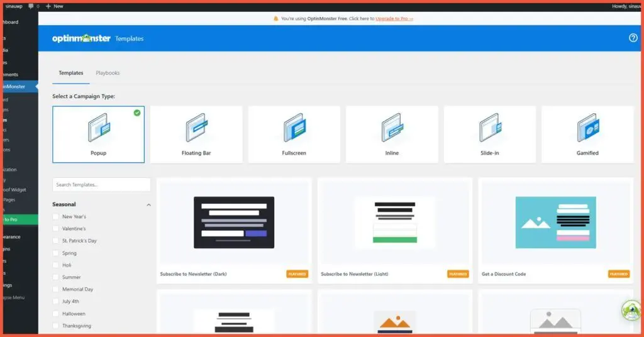644x337 pixels.
Task: Select the Get a Discount Code template
Action: pos(555,222)
